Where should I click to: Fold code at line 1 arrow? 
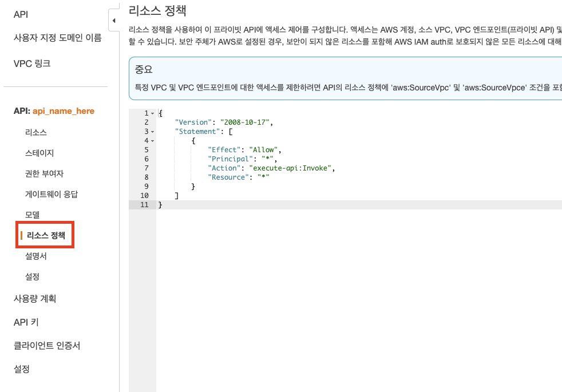click(152, 113)
